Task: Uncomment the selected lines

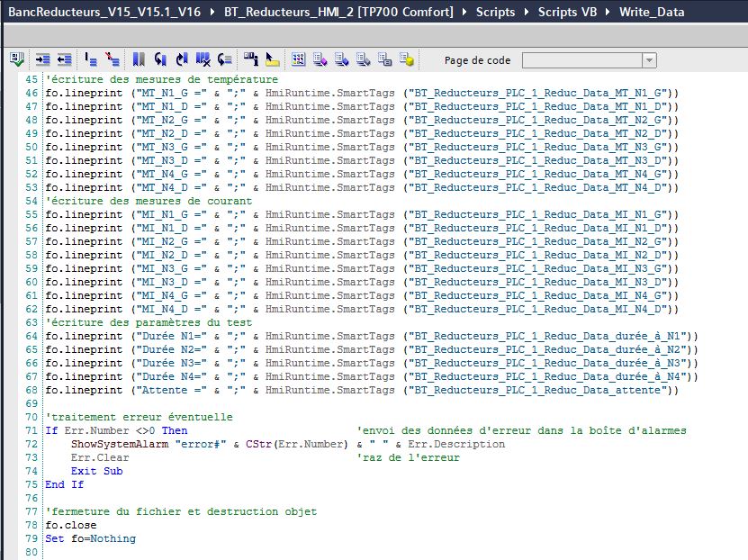Action: pos(113,59)
